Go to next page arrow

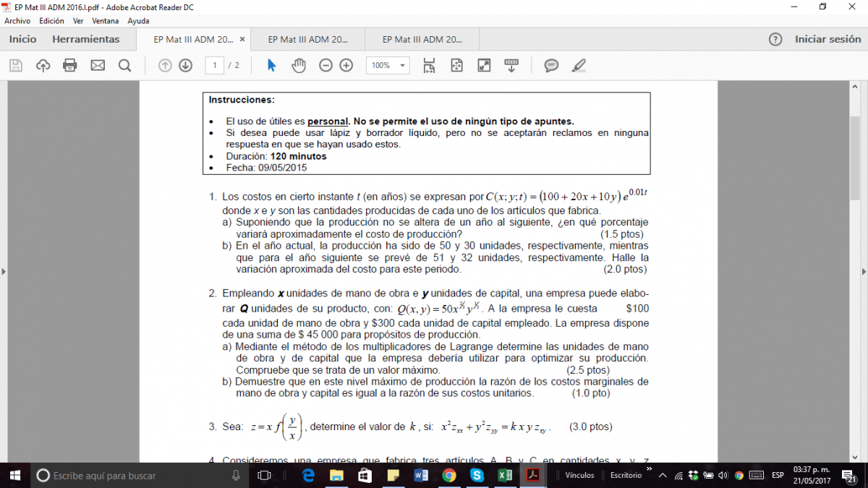(x=185, y=66)
